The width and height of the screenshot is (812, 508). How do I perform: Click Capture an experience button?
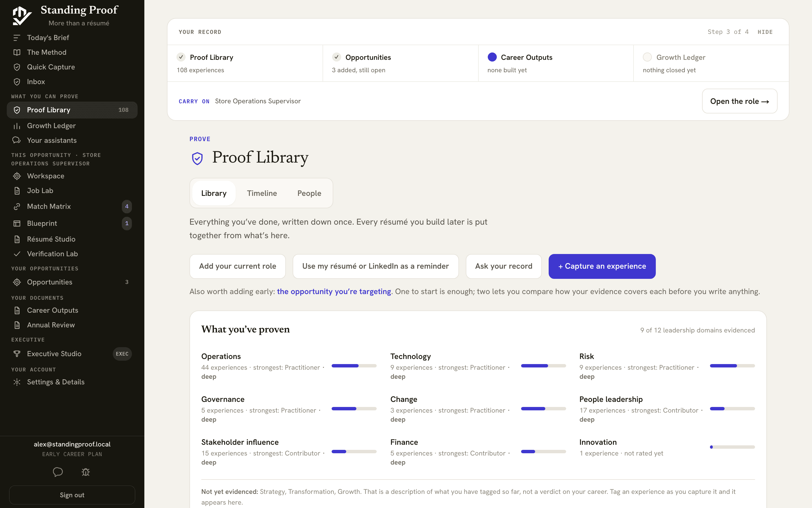click(x=602, y=266)
